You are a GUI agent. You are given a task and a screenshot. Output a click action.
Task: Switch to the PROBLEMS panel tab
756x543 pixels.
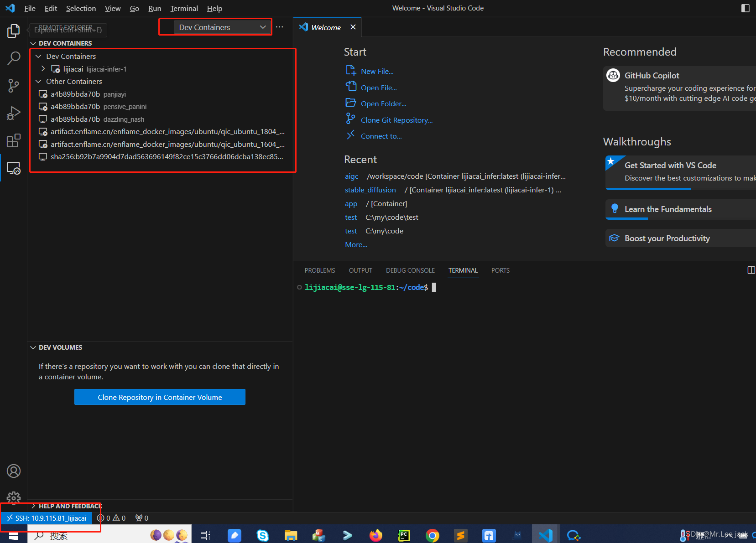tap(320, 270)
